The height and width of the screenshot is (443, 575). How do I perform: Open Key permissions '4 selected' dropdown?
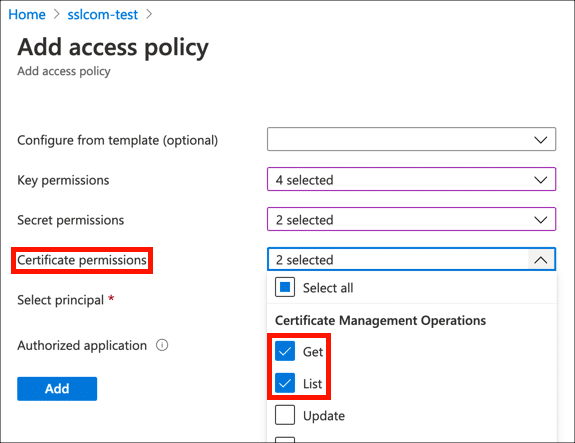(x=411, y=179)
